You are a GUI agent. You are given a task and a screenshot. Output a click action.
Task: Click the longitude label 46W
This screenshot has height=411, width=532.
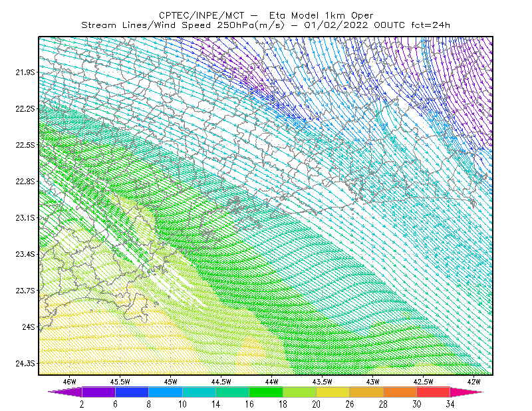point(70,382)
